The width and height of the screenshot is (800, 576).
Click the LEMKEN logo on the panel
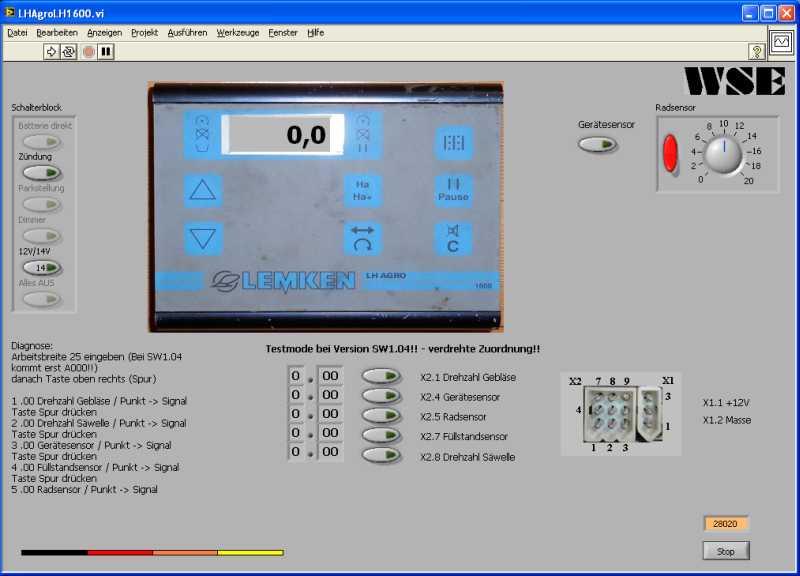tap(284, 282)
